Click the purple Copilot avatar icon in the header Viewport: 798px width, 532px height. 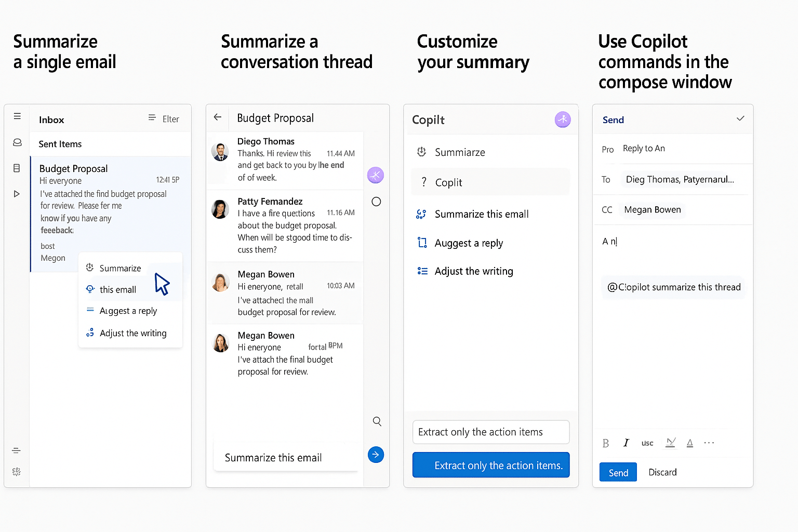(x=563, y=119)
